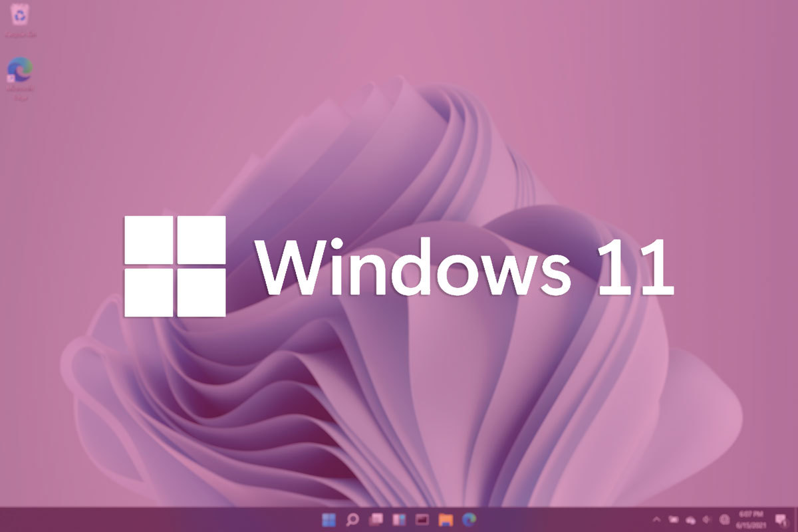Image resolution: width=798 pixels, height=532 pixels.
Task: Launch Microsoft Edge from the desktop shortcut
Action: 20,69
